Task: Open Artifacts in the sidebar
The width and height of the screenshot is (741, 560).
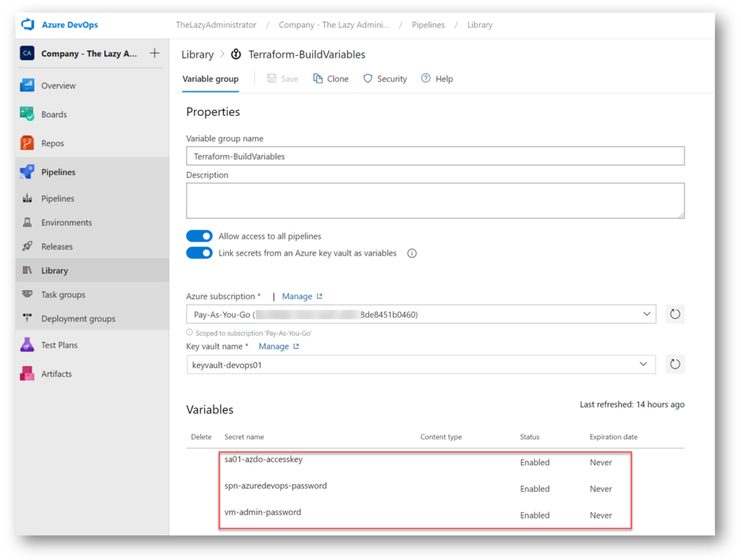Action: click(92, 374)
